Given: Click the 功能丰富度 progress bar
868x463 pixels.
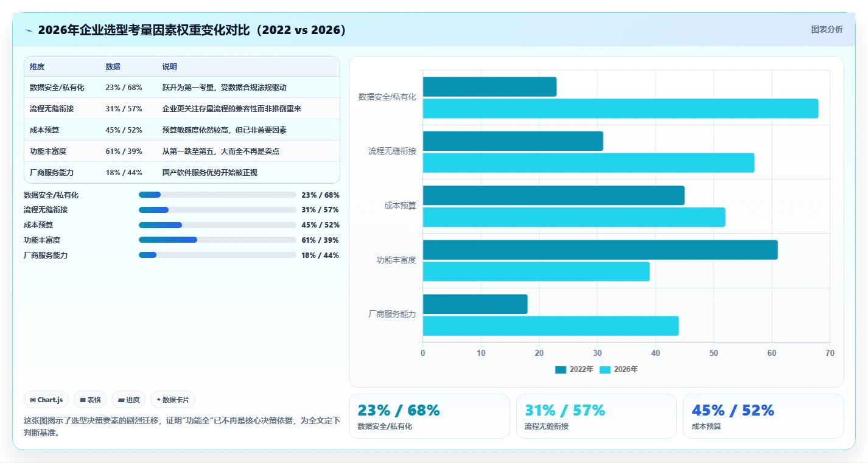Looking at the screenshot, I should pos(217,240).
